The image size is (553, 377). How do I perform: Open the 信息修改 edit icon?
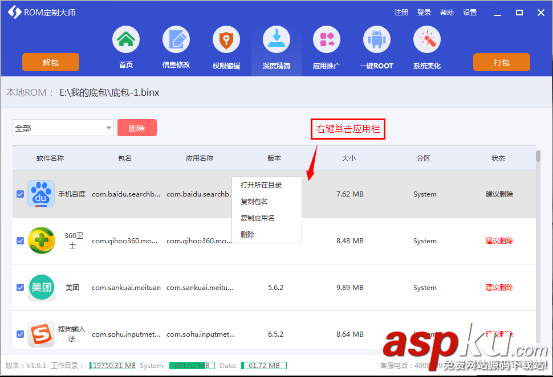pos(176,39)
